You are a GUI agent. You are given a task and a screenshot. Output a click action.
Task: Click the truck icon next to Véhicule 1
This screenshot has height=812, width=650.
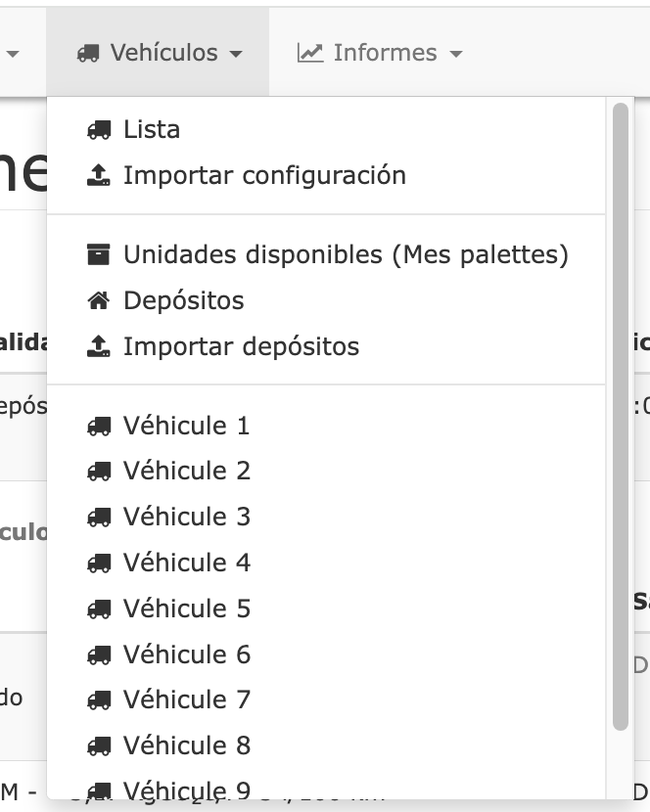click(x=99, y=427)
